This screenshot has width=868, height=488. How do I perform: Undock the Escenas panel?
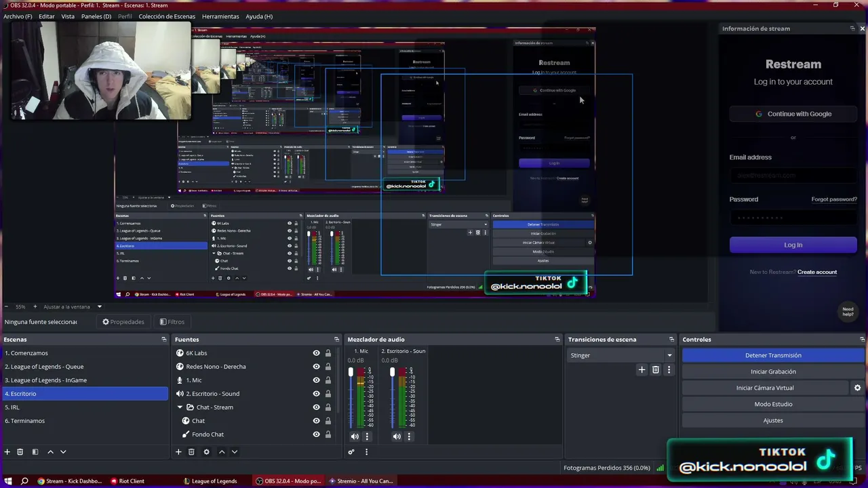pos(163,340)
